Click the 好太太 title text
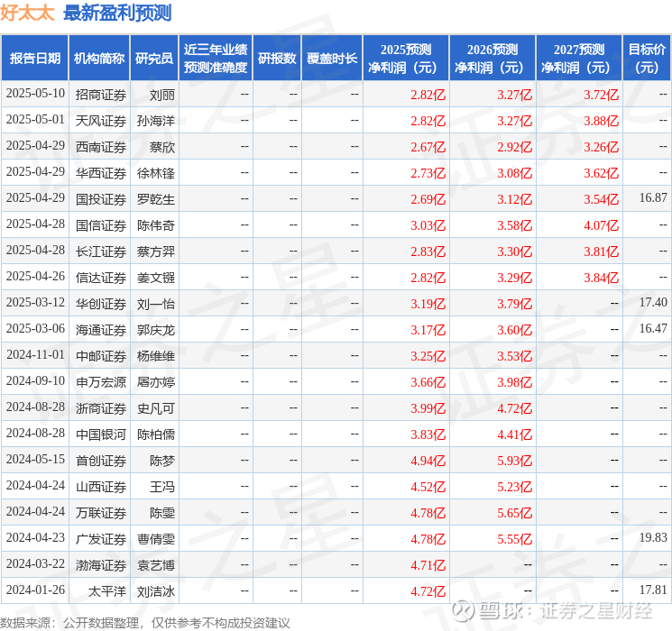Viewport: 672px width, 631px height. [27, 13]
